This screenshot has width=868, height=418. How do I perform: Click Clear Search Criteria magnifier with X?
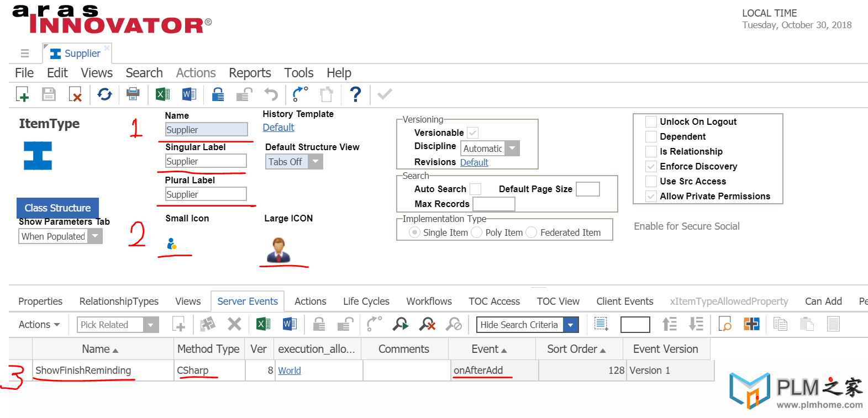(427, 324)
